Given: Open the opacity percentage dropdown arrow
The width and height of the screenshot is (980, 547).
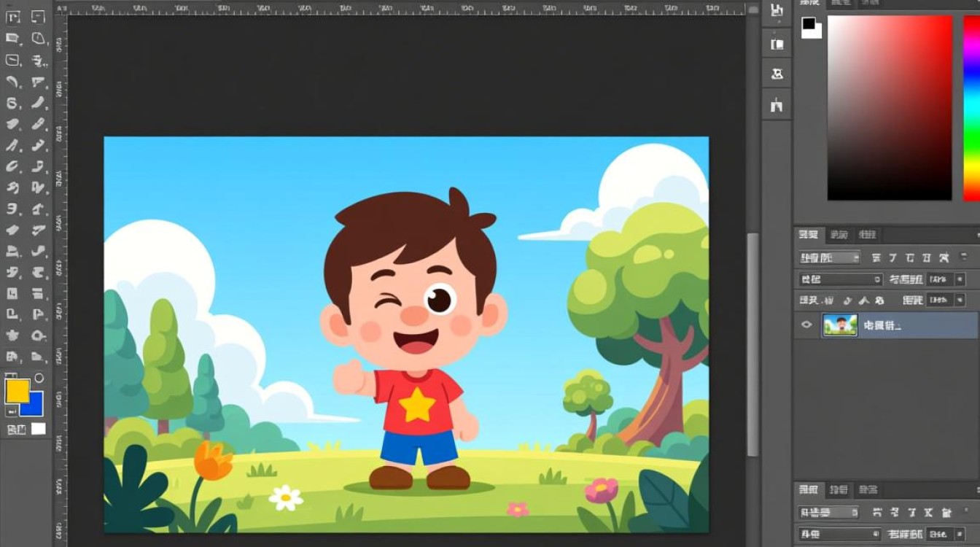Looking at the screenshot, I should pyautogui.click(x=960, y=279).
